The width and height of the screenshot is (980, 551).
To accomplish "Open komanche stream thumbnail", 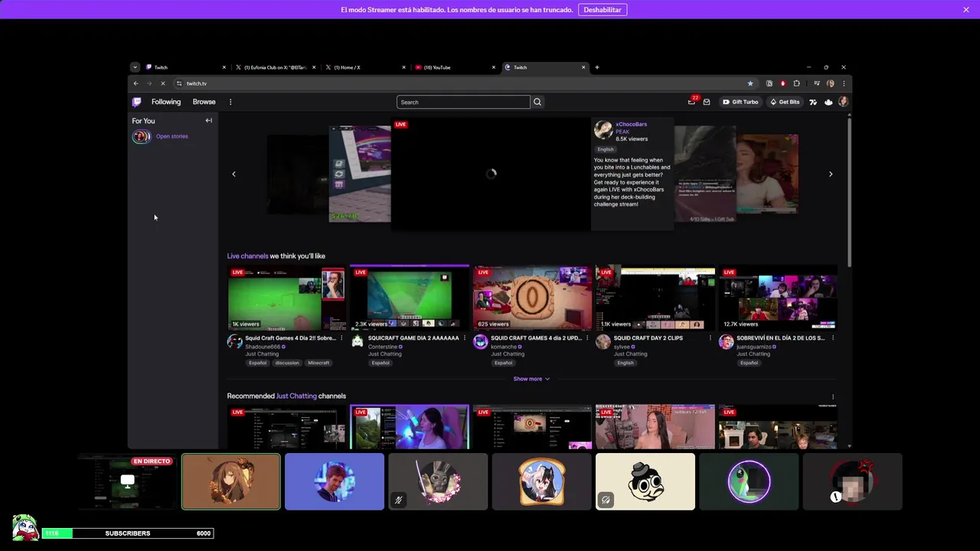I will [x=532, y=298].
